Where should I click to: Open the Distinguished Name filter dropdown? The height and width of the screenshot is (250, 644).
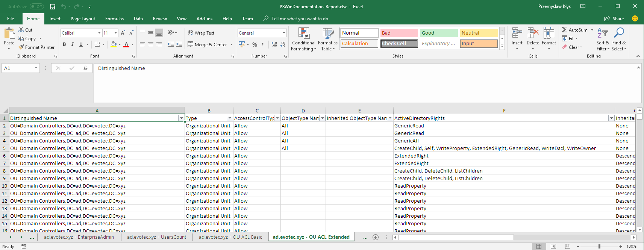tap(181, 118)
